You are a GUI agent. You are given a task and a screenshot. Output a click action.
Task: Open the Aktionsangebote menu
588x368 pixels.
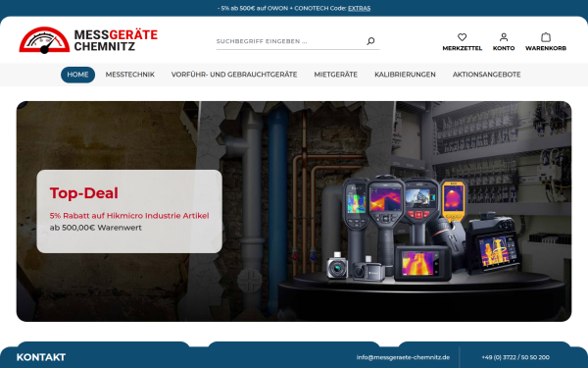click(x=486, y=75)
